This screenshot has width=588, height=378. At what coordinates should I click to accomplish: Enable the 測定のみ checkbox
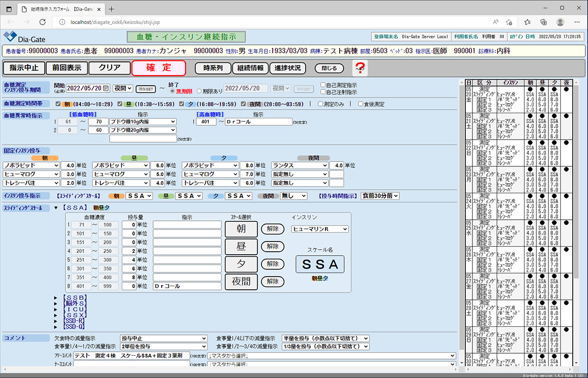[x=320, y=104]
